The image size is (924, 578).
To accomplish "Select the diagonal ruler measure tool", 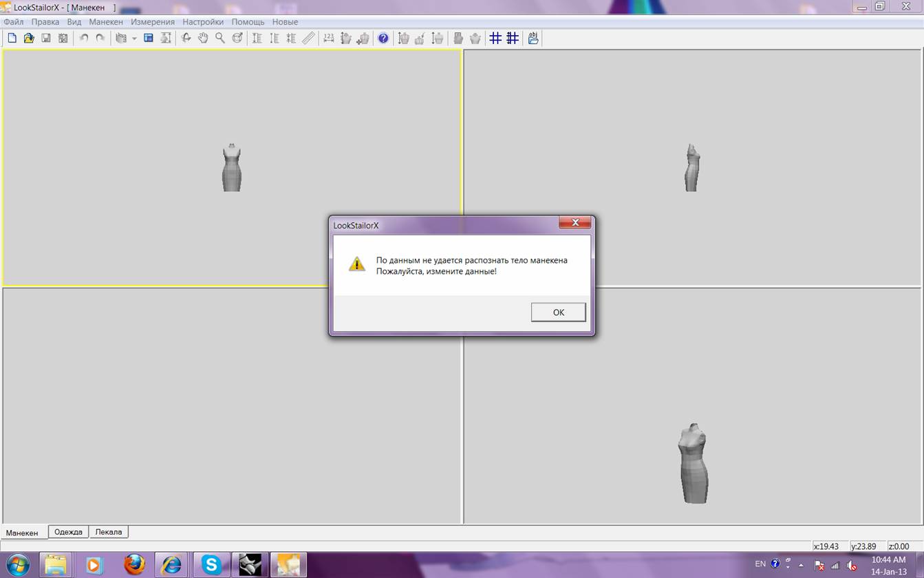I will [308, 39].
